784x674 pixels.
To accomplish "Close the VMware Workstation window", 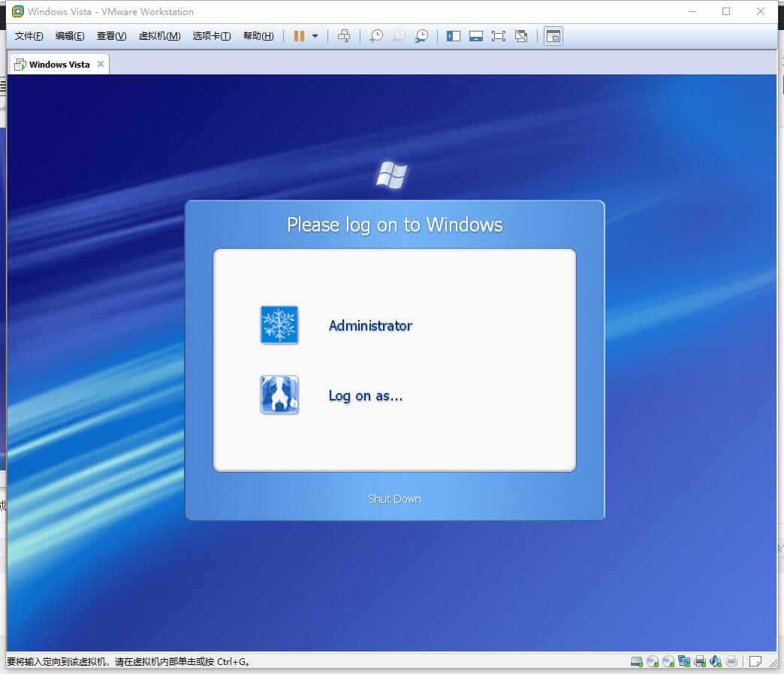I will (x=761, y=11).
